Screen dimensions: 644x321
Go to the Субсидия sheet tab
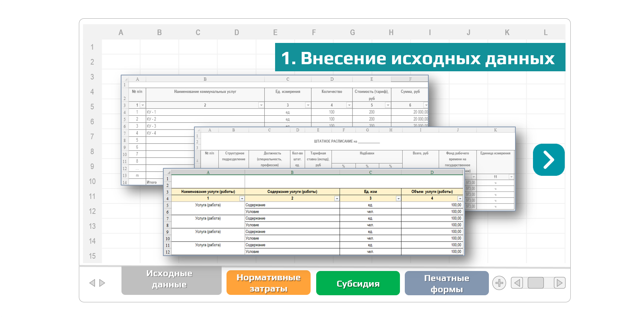point(358,283)
